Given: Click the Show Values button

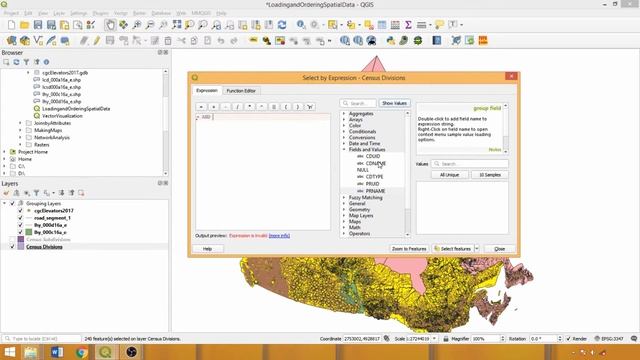Looking at the screenshot, I should 394,103.
